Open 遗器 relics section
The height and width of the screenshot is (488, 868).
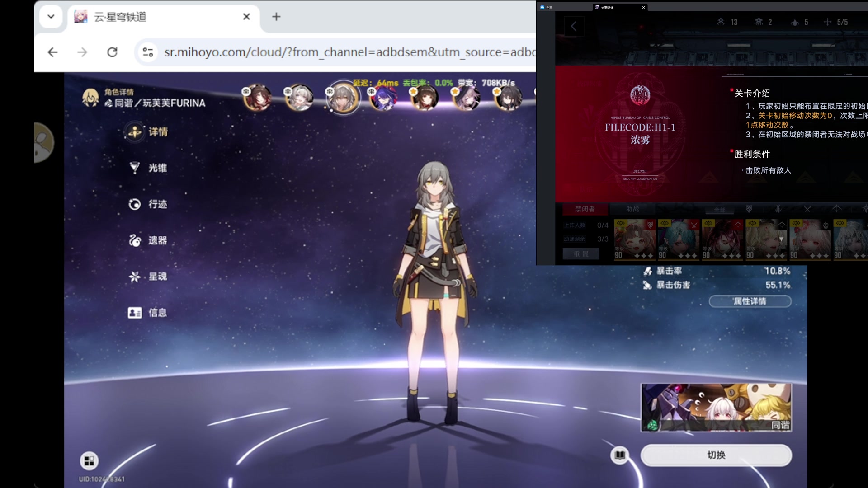point(147,240)
